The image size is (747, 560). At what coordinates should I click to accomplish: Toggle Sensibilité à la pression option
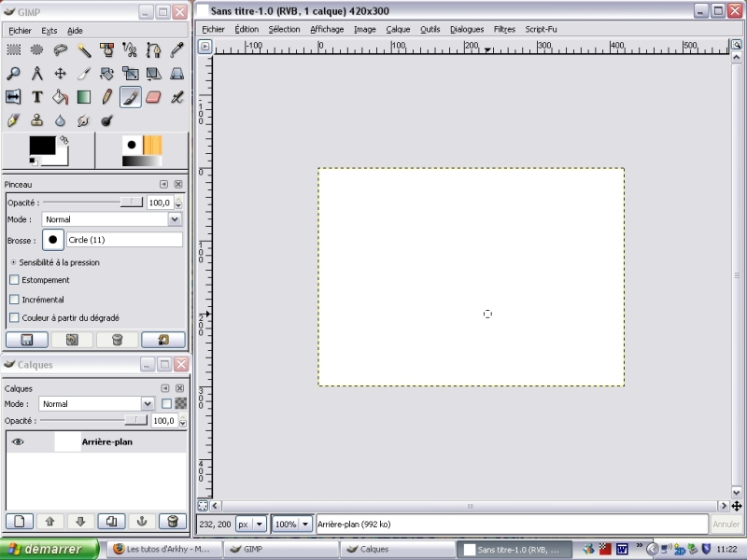point(13,262)
